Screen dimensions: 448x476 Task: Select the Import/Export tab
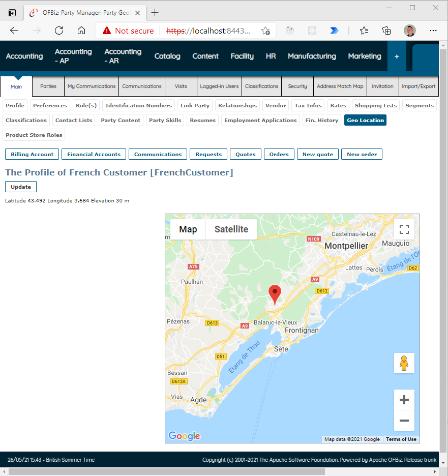[419, 86]
